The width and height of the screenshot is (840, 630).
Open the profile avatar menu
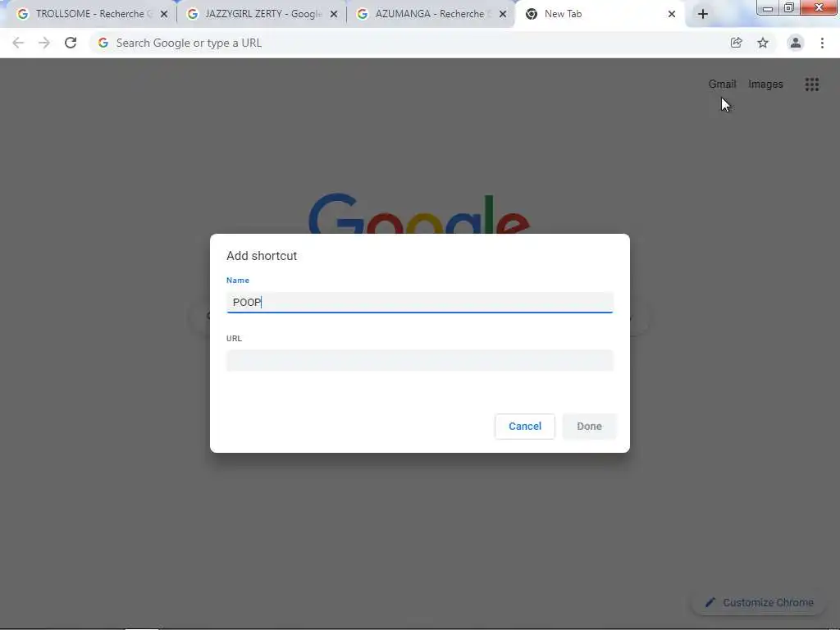click(796, 43)
